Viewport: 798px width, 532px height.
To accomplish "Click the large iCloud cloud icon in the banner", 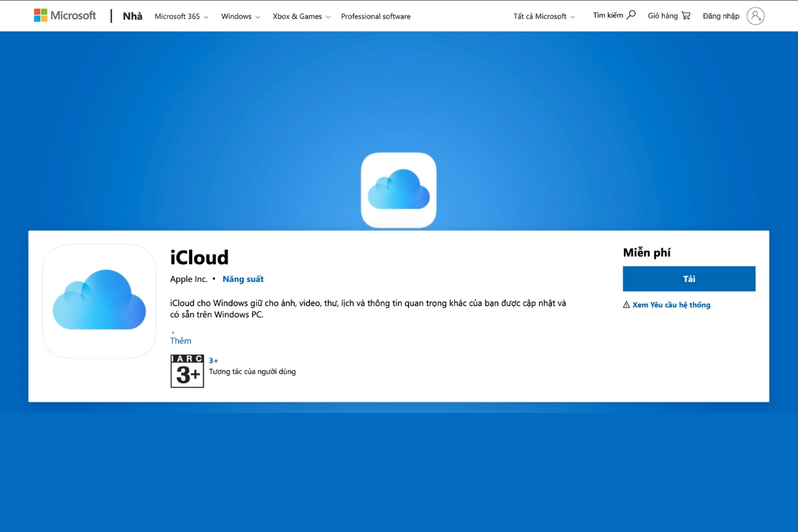I will click(398, 190).
